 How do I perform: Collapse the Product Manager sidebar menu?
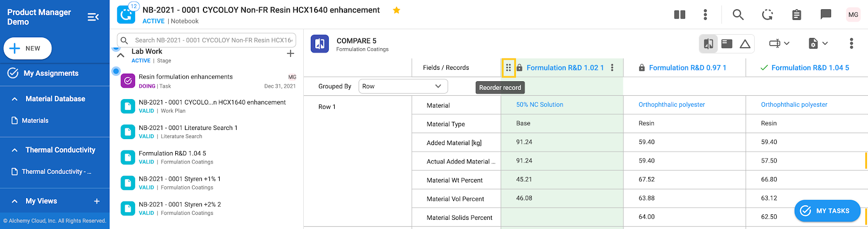(93, 17)
